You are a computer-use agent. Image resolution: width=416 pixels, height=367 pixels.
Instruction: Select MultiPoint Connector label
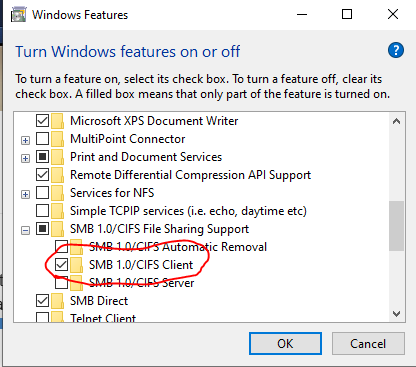tap(127, 139)
